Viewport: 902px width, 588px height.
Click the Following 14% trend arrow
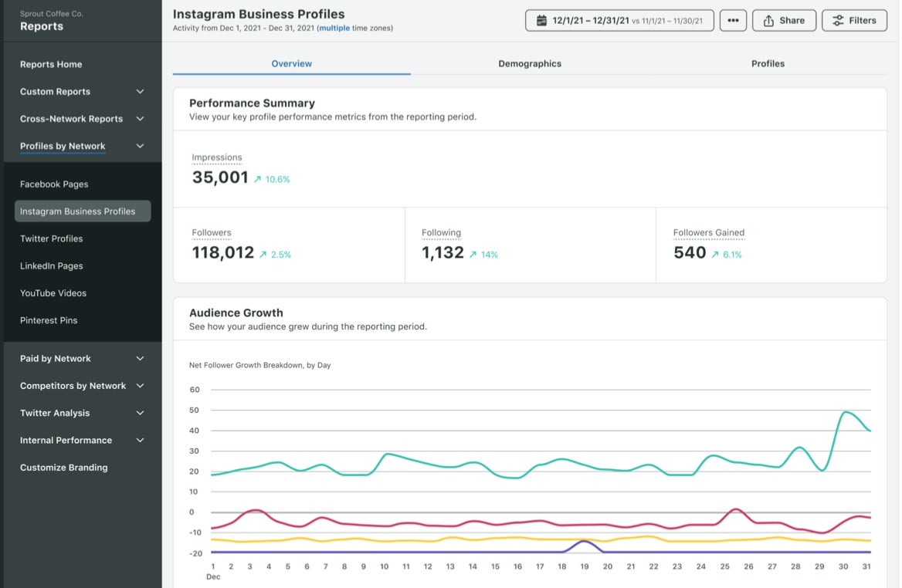pyautogui.click(x=473, y=255)
